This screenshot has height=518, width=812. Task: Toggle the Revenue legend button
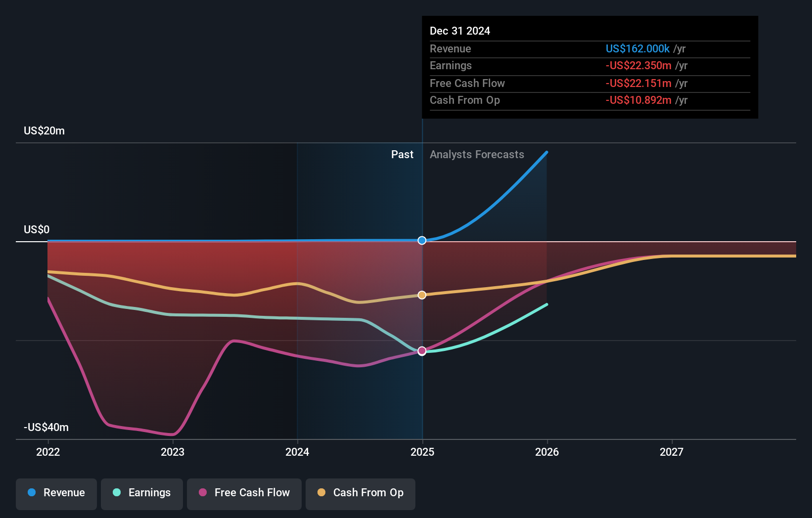[x=56, y=494]
